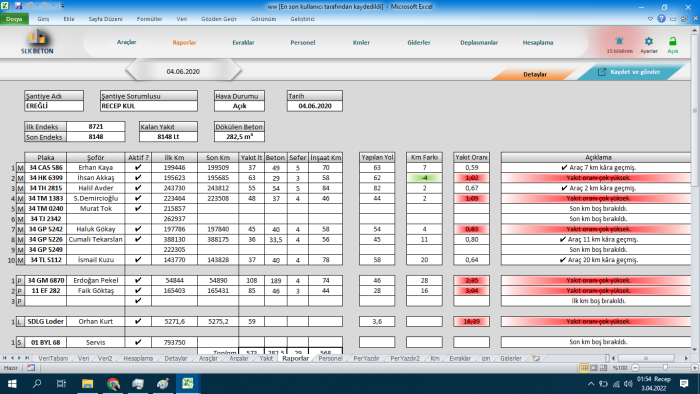The image size is (700, 394).
Task: Redo the action in Quick Access toolbar
Action: (x=46, y=6)
